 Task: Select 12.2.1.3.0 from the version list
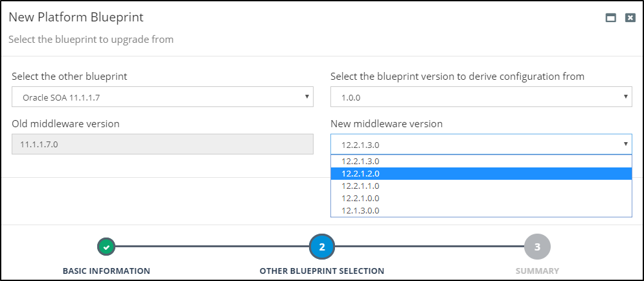coord(360,161)
